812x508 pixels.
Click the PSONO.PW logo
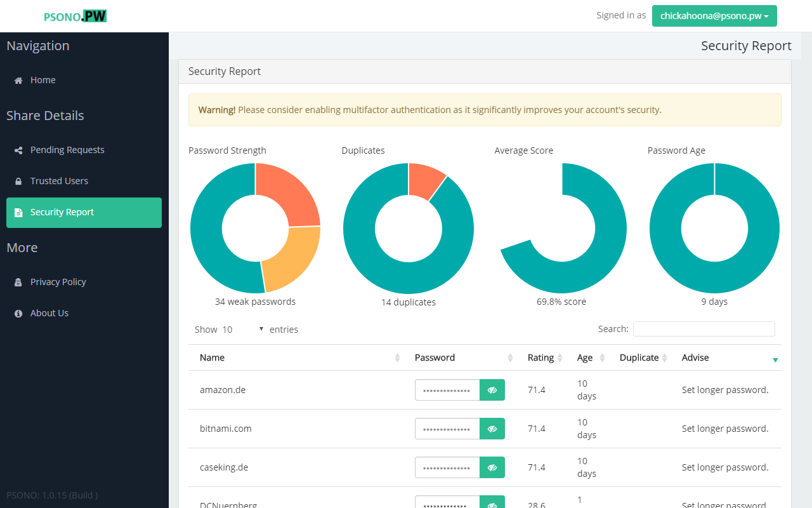click(x=75, y=17)
